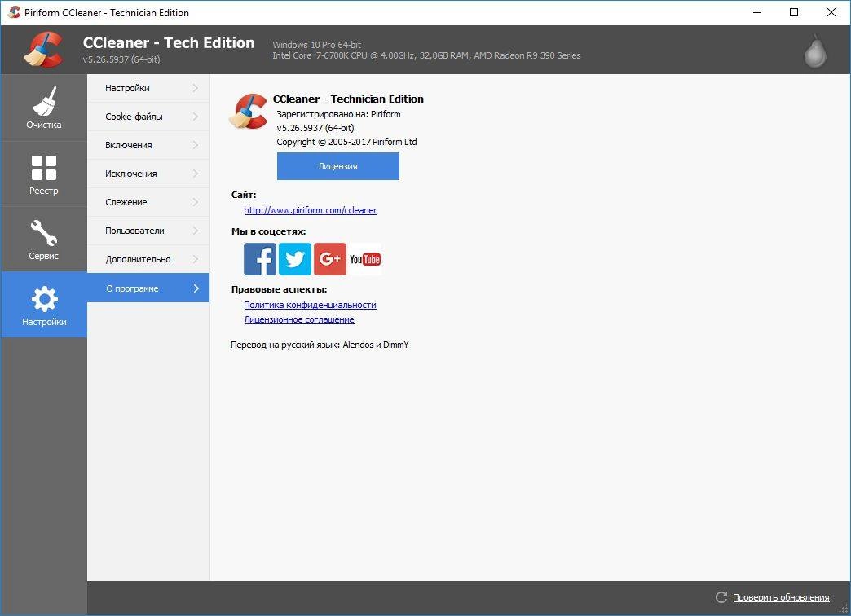This screenshot has height=616, width=851.
Task: Click the chevron next to Cookie-файлы
Action: pos(196,117)
